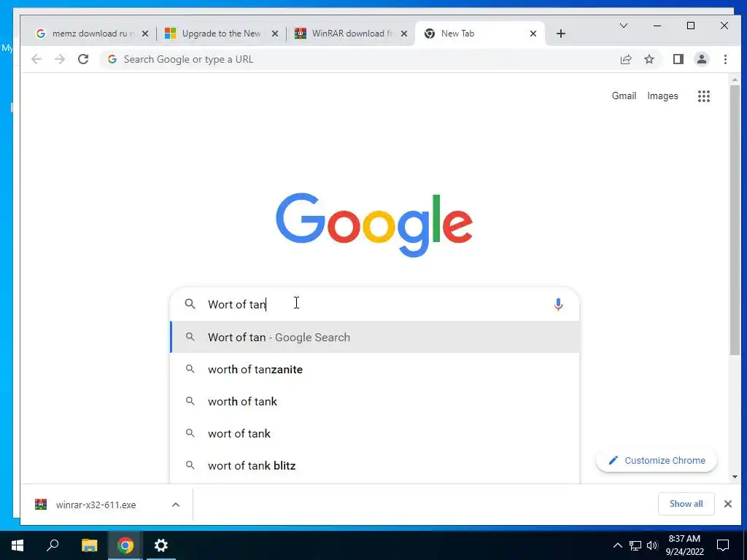Screen dimensions: 747x560
Task: Expand the tab search dropdown
Action: coord(623,26)
